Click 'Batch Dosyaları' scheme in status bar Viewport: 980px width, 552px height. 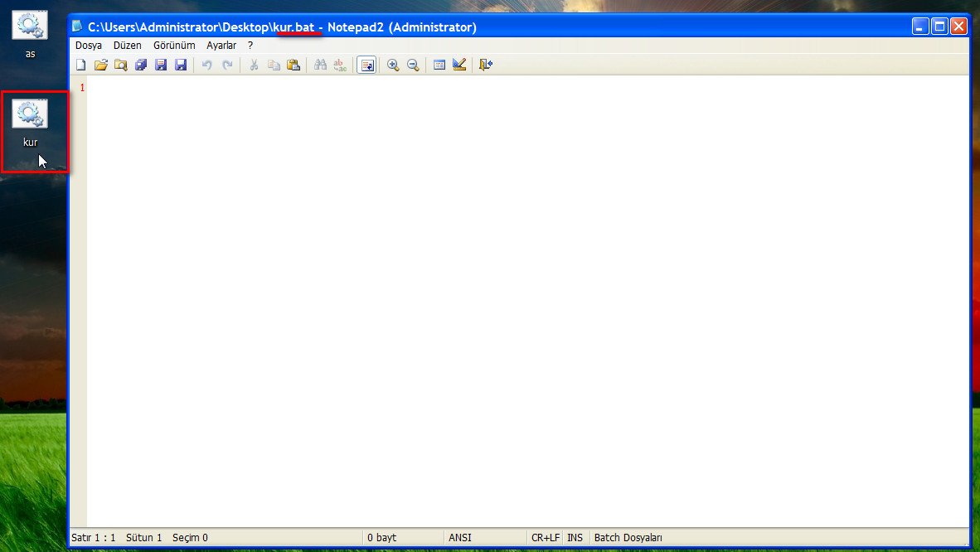[x=628, y=538]
